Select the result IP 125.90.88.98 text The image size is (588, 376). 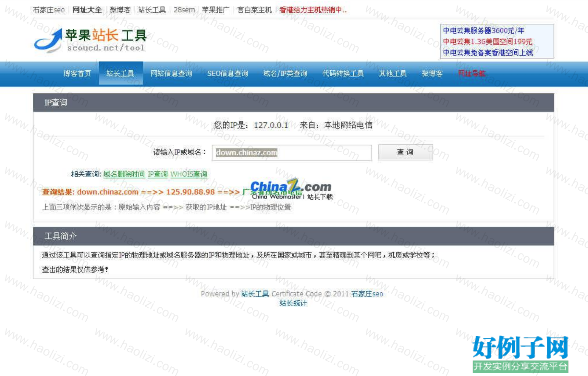point(190,192)
